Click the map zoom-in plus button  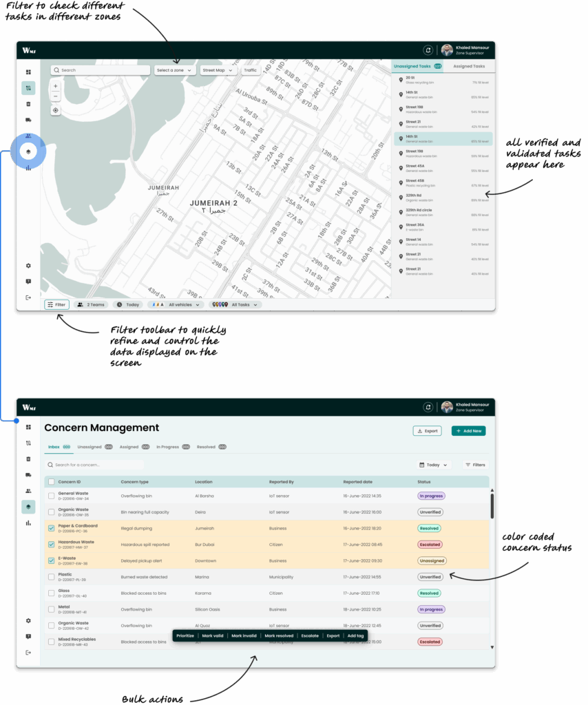point(56,86)
